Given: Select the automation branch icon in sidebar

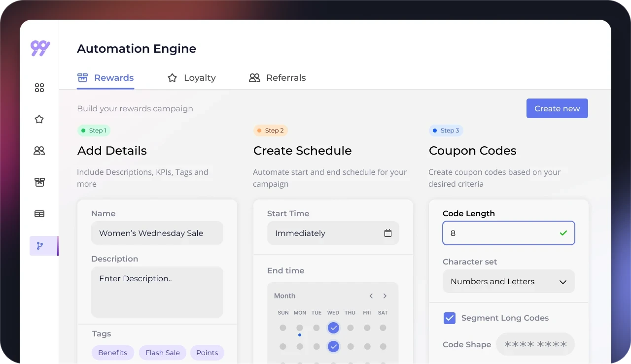Looking at the screenshot, I should coord(40,246).
